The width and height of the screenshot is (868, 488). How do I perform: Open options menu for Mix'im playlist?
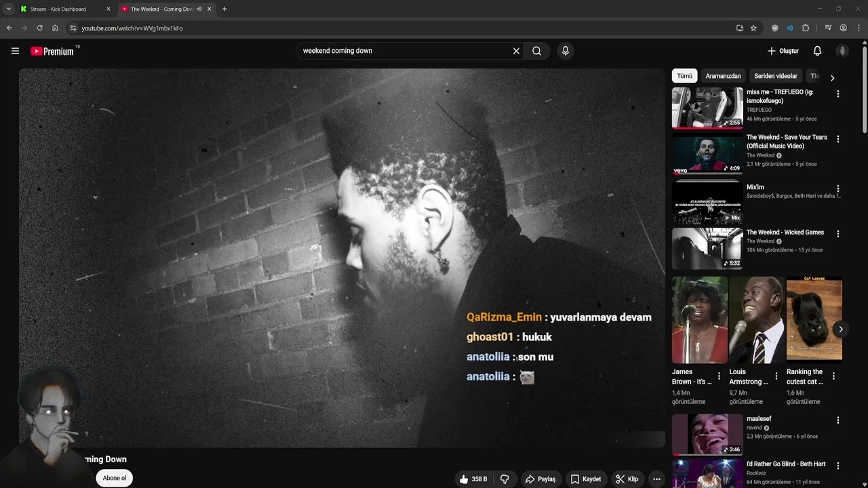837,189
